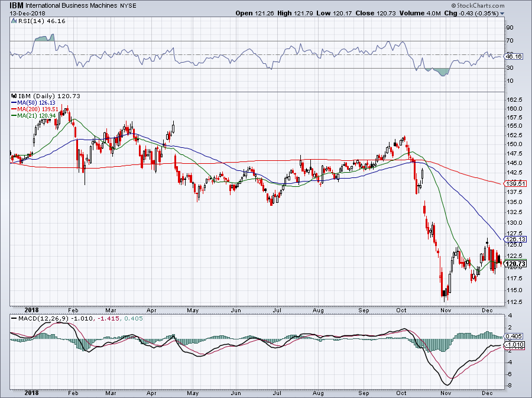532x398 pixels.
Task: Click the 150.0 price axis label
Action: [x=514, y=144]
